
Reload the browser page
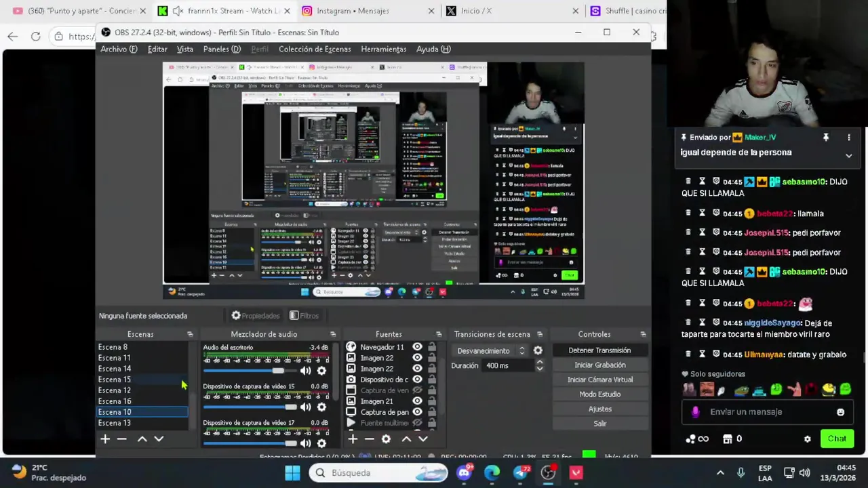(x=35, y=37)
